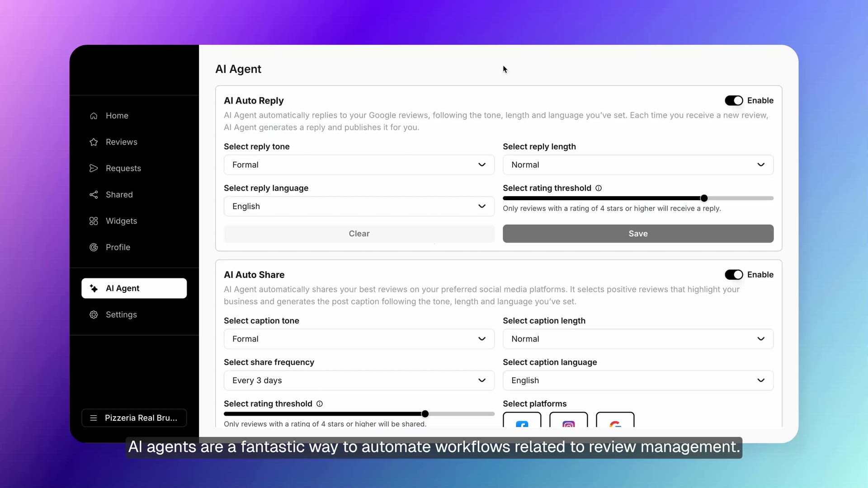
Task: Open the Select reply tone dropdown
Action: point(359,165)
